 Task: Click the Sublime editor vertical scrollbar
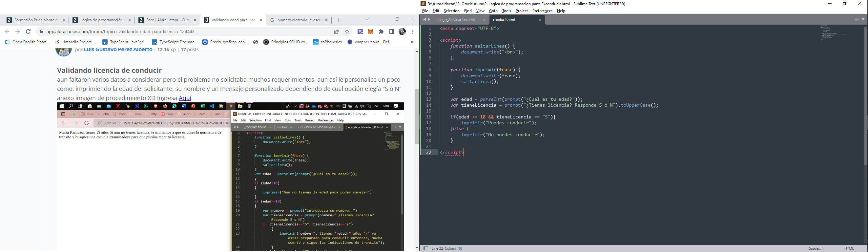[x=865, y=96]
